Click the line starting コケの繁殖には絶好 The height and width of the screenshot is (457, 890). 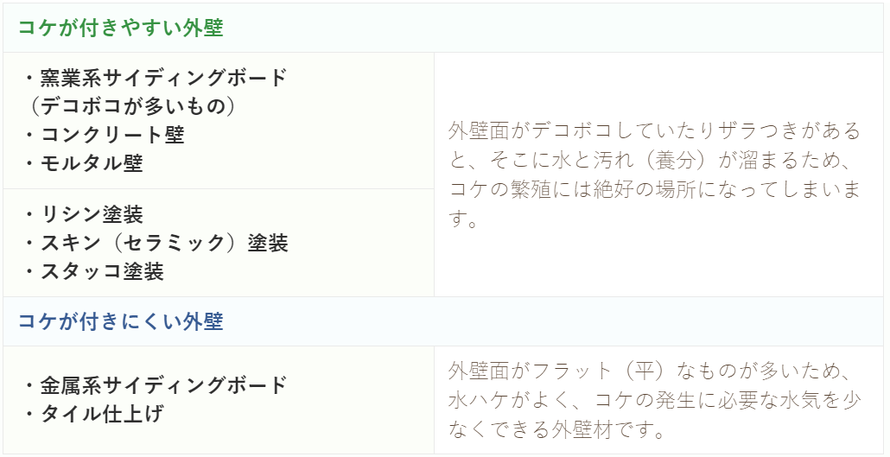[x=654, y=190]
